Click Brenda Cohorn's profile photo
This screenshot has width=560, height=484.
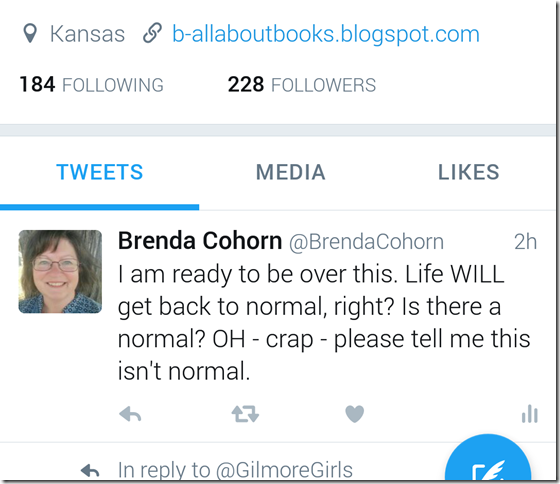[60, 271]
